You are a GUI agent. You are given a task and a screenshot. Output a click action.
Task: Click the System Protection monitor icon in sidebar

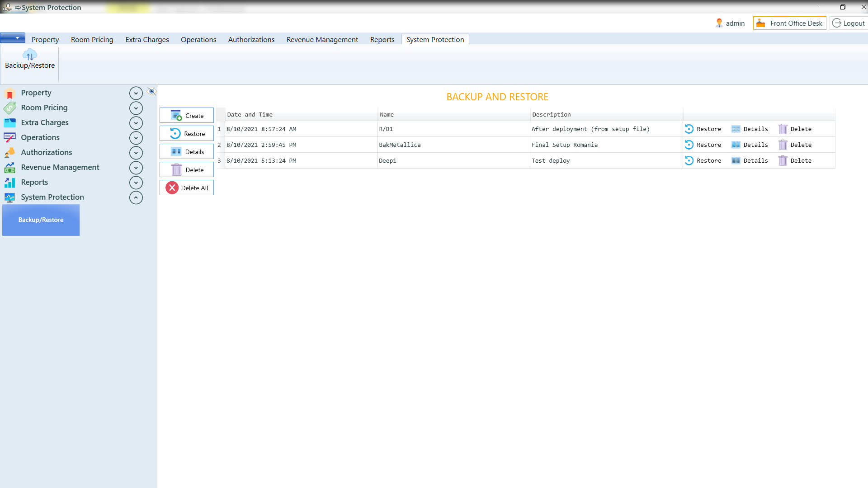9,197
